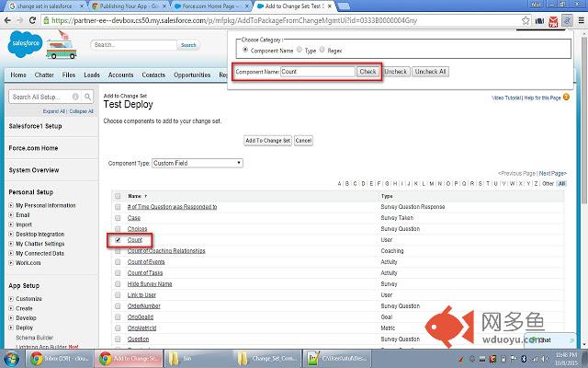Expand the Deploy section in App Setup
The image size is (588, 368).
11,327
